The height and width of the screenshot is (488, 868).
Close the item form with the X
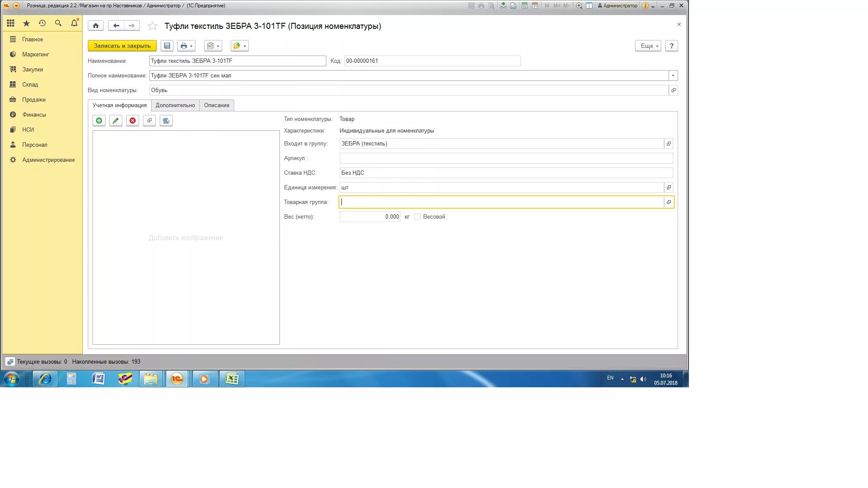click(679, 25)
